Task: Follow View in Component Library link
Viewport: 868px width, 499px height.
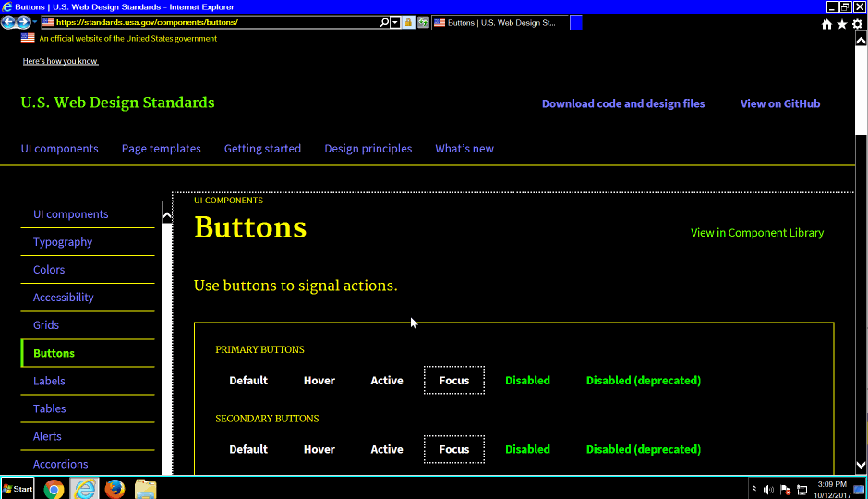Action: pyautogui.click(x=757, y=233)
